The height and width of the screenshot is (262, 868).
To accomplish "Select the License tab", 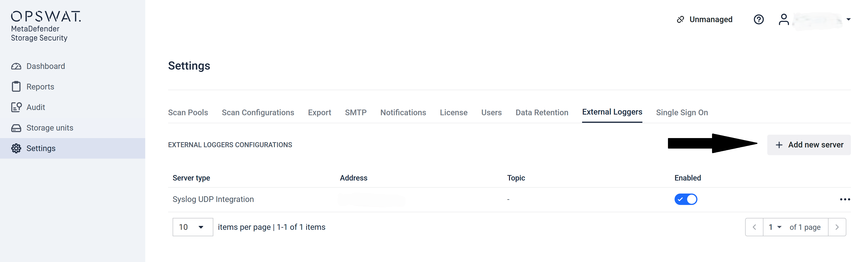I will [x=454, y=113].
